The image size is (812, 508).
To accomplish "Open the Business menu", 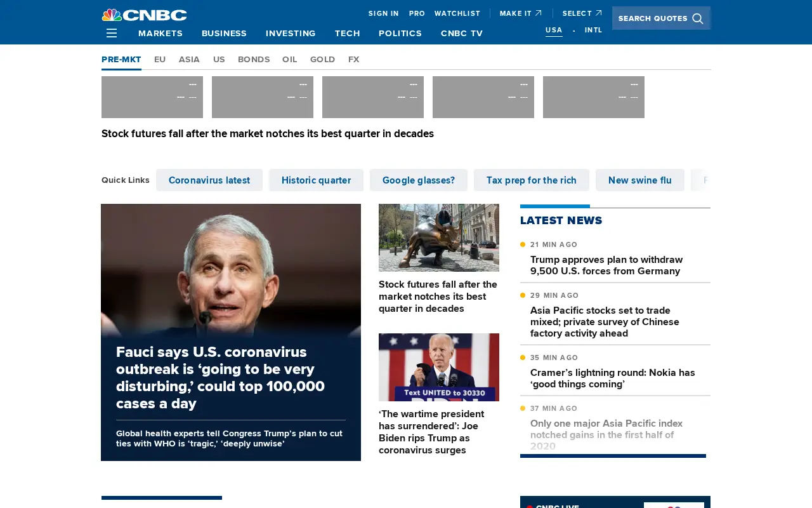I will tap(224, 33).
